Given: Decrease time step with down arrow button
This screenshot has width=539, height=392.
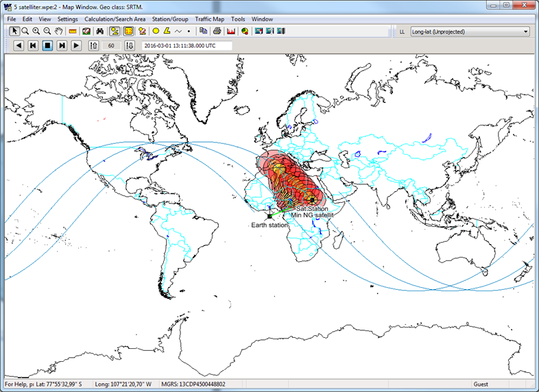Looking at the screenshot, I should 130,45.
